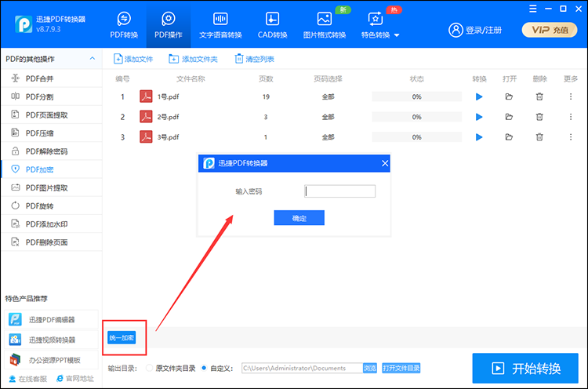The height and width of the screenshot is (389, 588).
Task: Open hamburger main menu icon
Action: click(533, 9)
